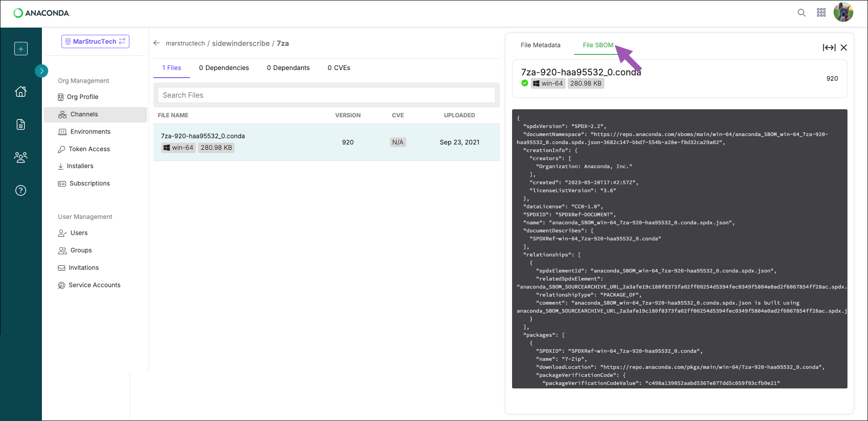This screenshot has width=868, height=421.
Task: Click inside the SBOM JSON viewer
Action: pyautogui.click(x=680, y=249)
